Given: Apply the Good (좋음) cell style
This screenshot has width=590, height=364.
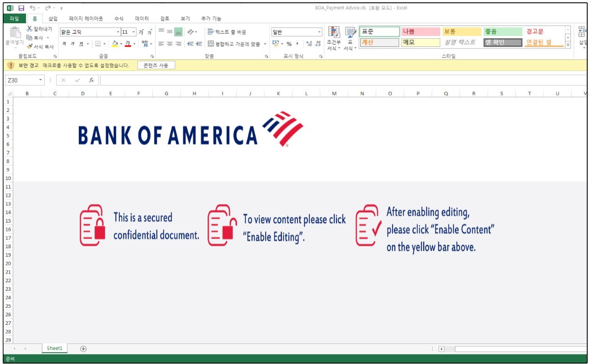Looking at the screenshot, I should pyautogui.click(x=502, y=32).
